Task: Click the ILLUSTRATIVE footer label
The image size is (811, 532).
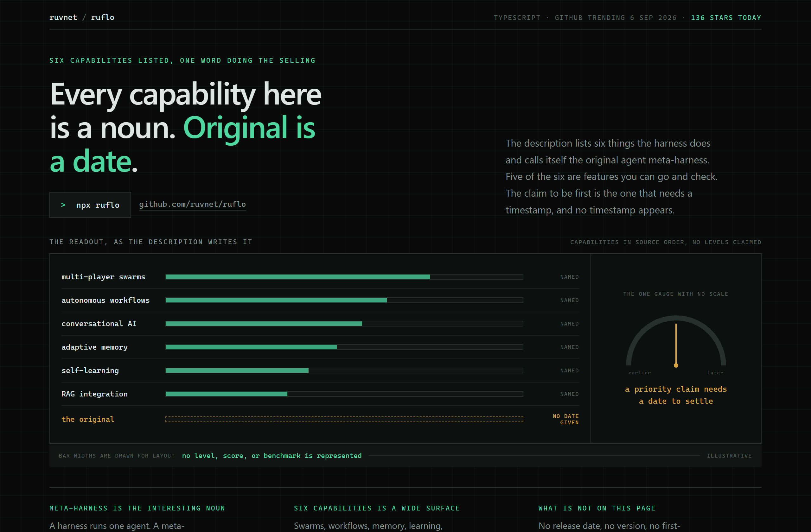Action: pos(729,456)
